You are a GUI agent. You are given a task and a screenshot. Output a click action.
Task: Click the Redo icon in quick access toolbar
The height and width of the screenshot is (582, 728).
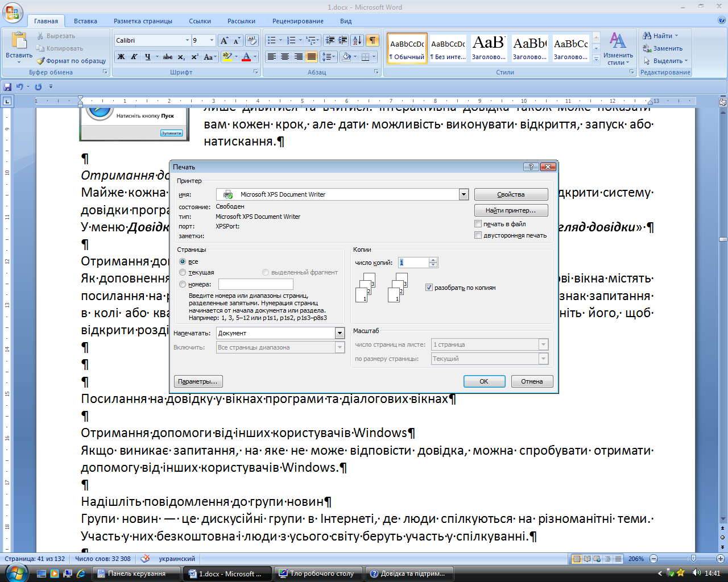coord(38,87)
